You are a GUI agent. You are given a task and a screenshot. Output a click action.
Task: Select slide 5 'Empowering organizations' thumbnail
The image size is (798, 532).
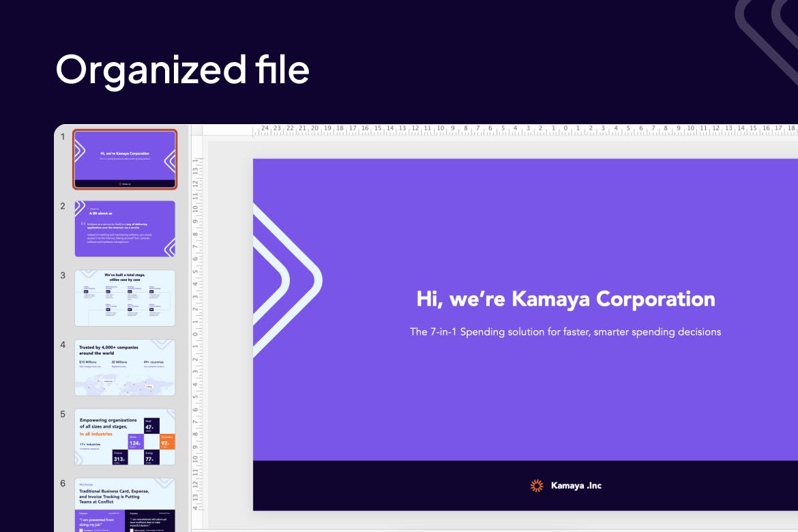pyautogui.click(x=125, y=437)
